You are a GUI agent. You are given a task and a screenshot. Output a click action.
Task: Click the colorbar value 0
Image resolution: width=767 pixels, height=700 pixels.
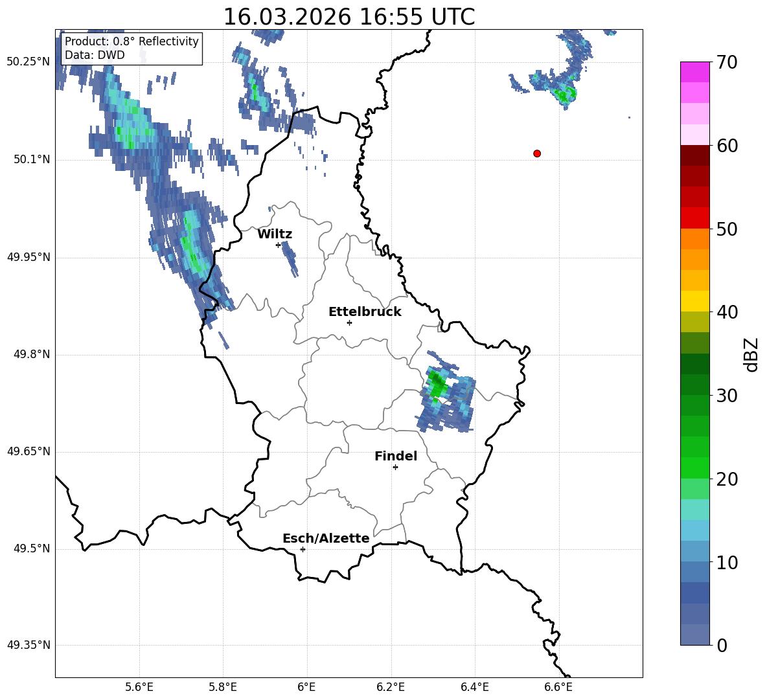coord(722,645)
